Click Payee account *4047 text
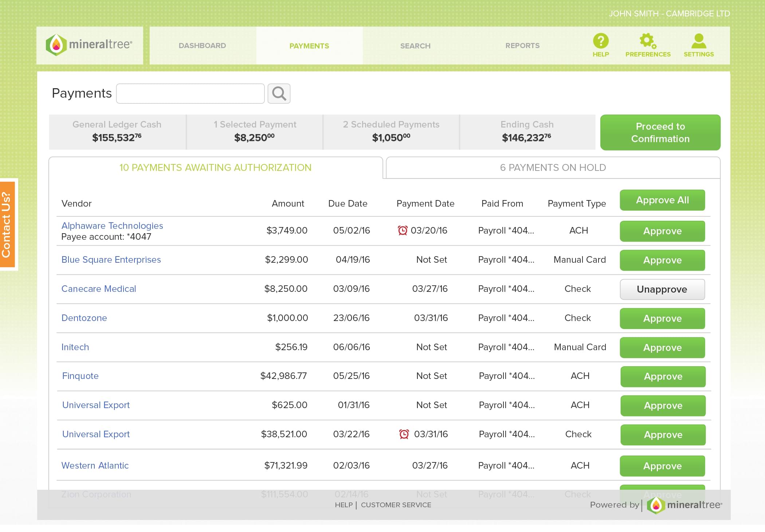Screen dimensions: 765x532 pos(106,236)
